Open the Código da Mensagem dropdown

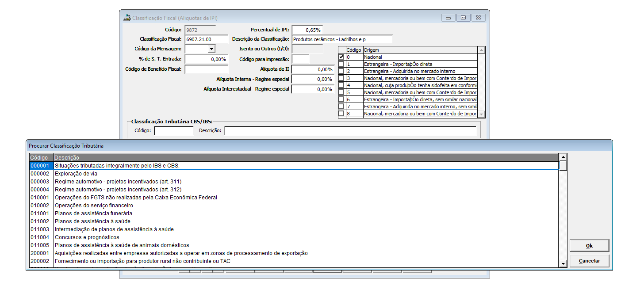211,49
